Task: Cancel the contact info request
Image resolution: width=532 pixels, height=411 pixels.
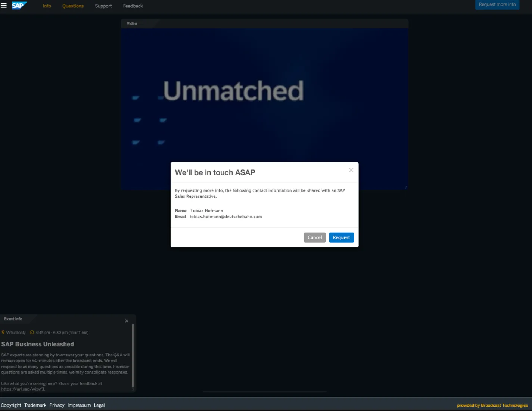Action: 314,237
